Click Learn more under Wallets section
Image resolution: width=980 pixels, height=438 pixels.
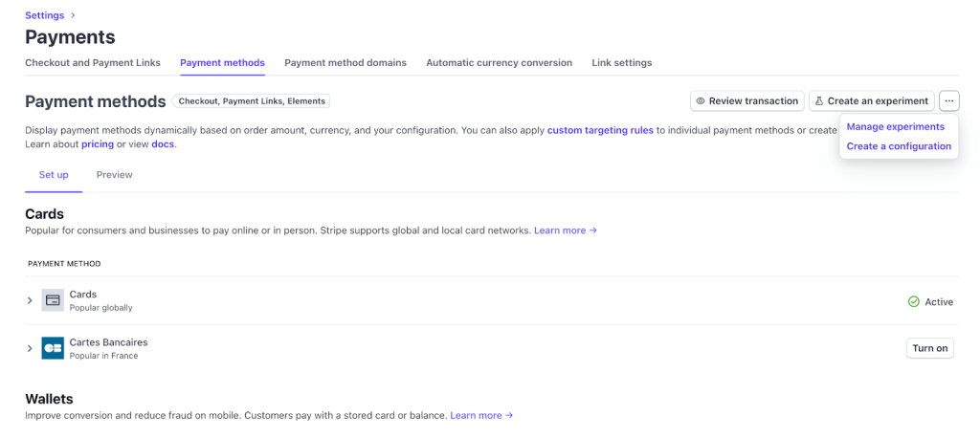482,415
